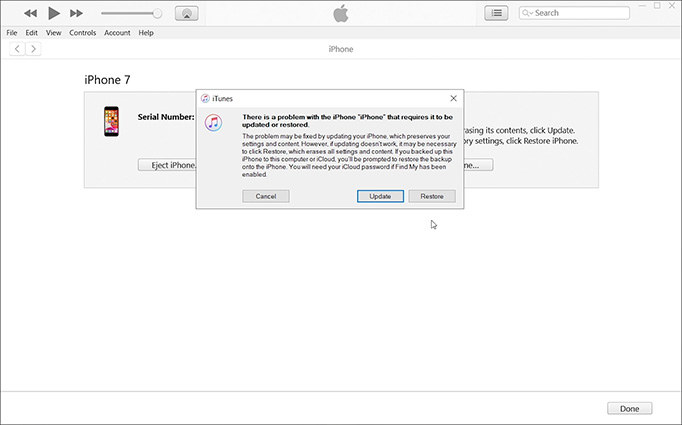Screen dimensions: 682x425
Task: Click the Eject iPhone button
Action: coord(167,165)
